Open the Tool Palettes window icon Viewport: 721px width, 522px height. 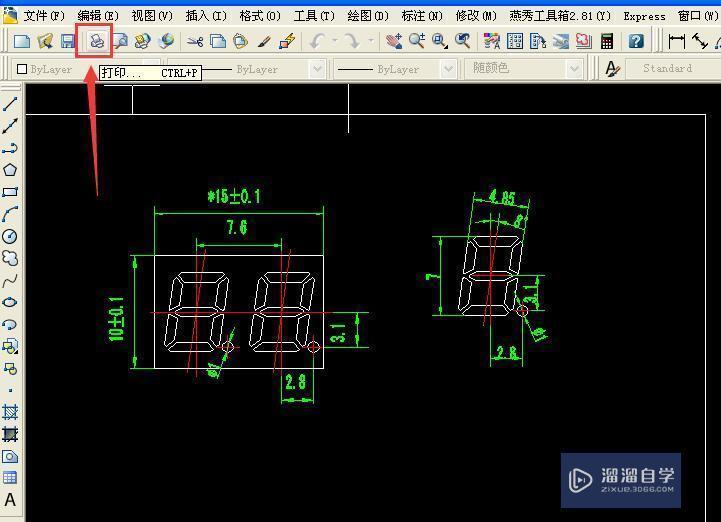(x=538, y=41)
